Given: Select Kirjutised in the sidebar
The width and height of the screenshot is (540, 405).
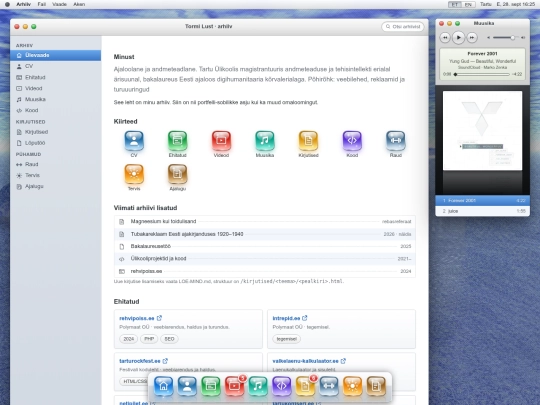Looking at the screenshot, I should (55, 132).
